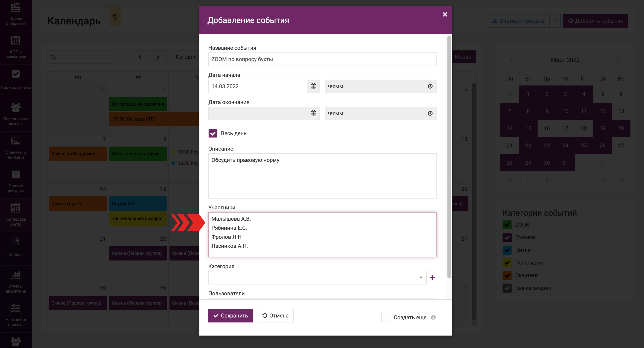The width and height of the screenshot is (644, 348).
Task: Click the calendar search magnifier icon
Action: (x=53, y=57)
